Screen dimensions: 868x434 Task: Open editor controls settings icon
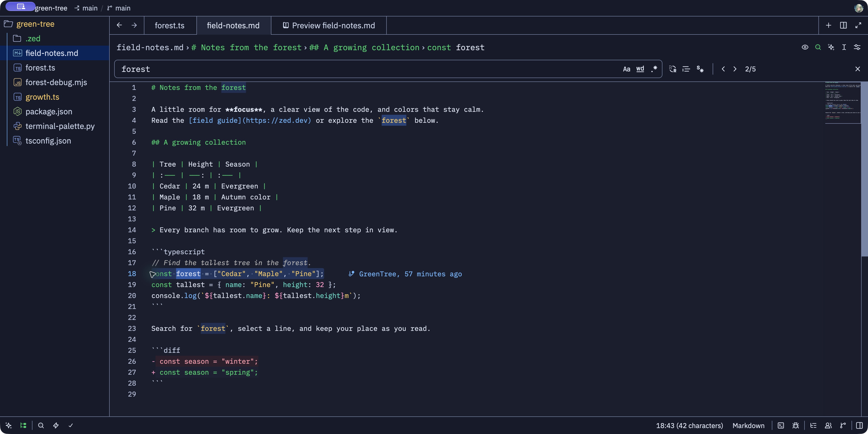(x=857, y=47)
